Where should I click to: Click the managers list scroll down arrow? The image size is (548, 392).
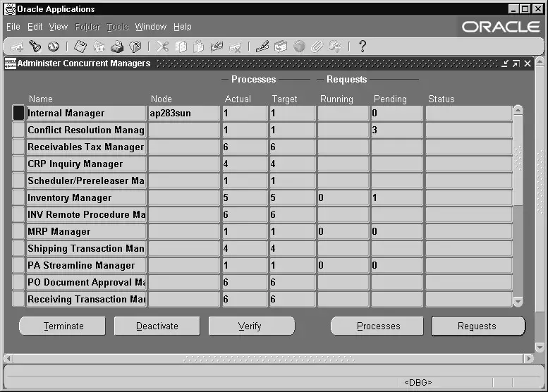click(518, 301)
